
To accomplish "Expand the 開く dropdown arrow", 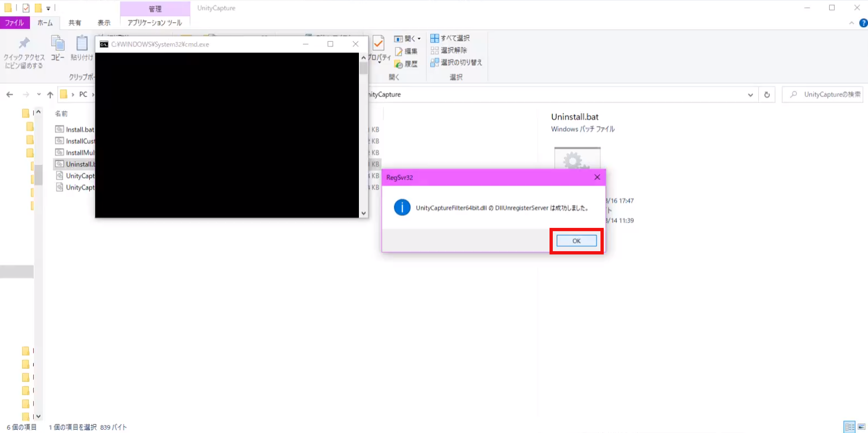I will [419, 39].
